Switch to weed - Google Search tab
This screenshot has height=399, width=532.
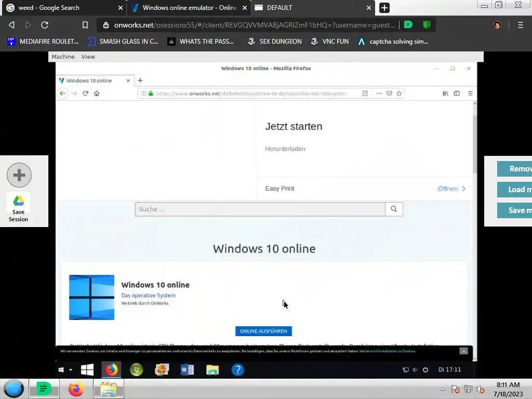64,8
